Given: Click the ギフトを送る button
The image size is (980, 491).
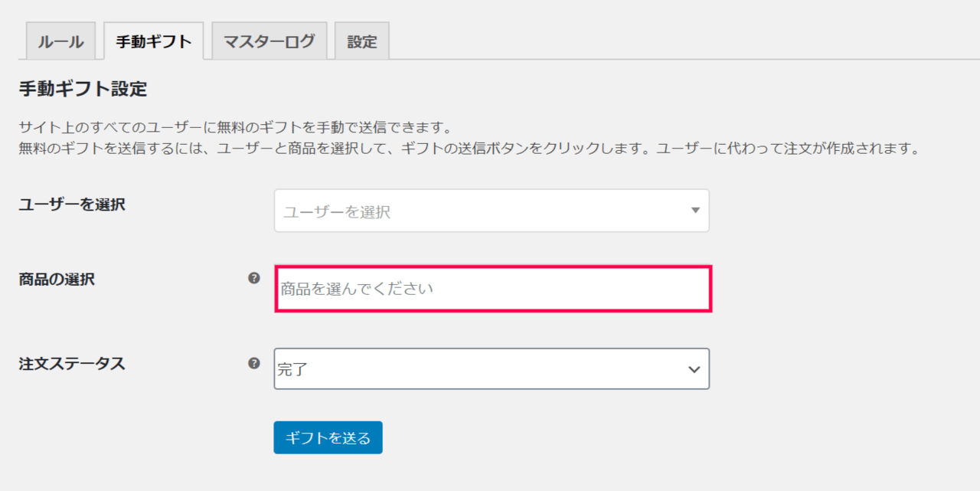Looking at the screenshot, I should point(328,437).
